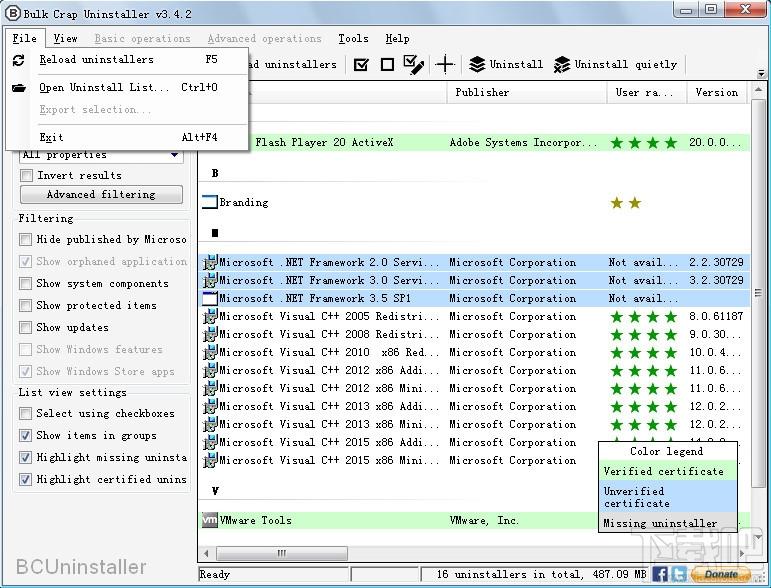The height and width of the screenshot is (588, 771).
Task: Select the VMware Tools row text
Action: [255, 520]
